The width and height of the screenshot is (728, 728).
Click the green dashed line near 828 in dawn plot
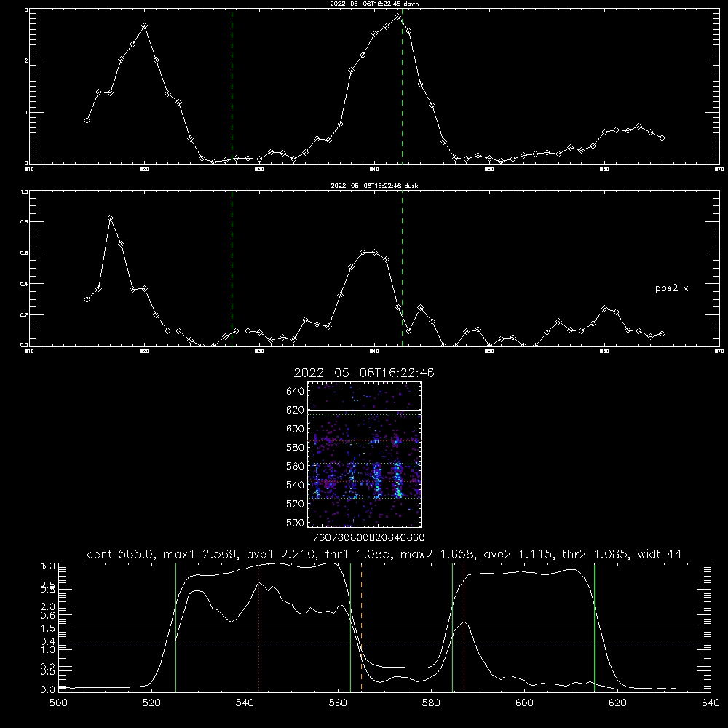click(x=232, y=88)
